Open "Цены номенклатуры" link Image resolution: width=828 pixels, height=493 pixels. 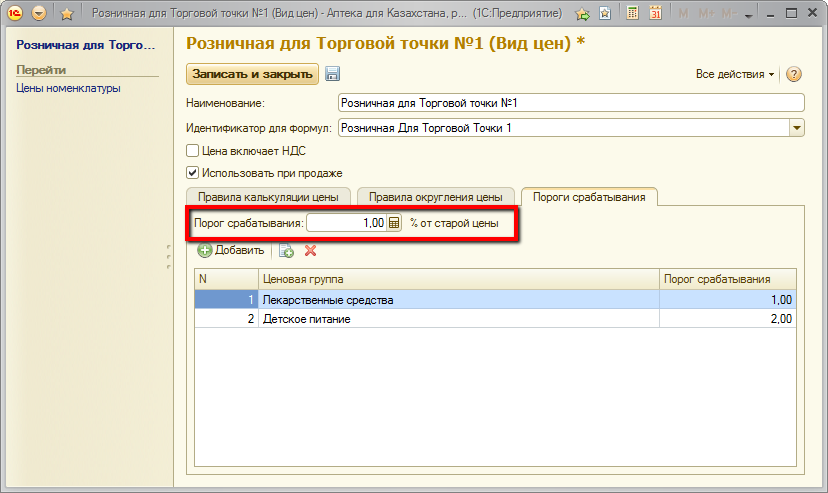coord(68,88)
